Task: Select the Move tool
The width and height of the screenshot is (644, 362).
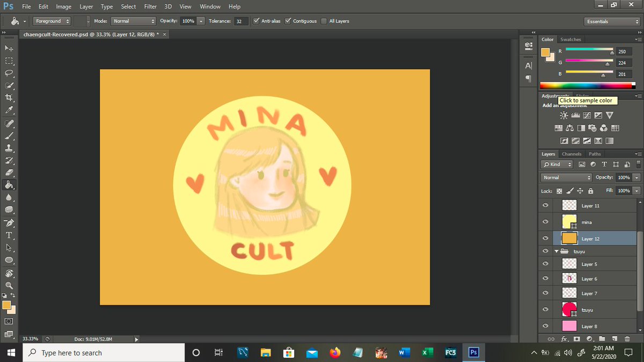Action: [9, 48]
